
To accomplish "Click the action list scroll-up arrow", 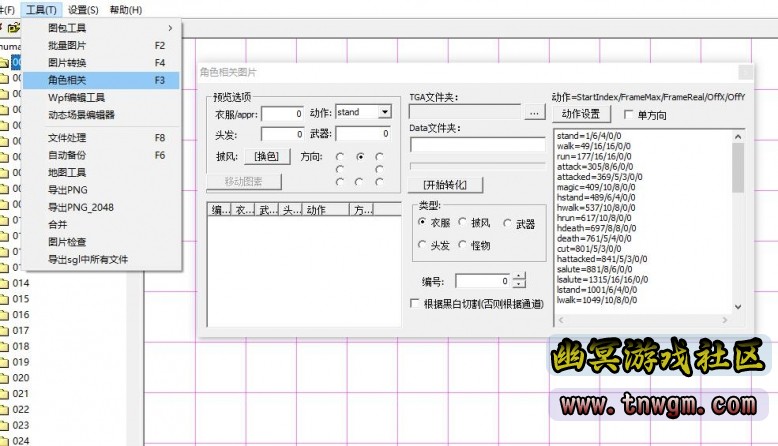I will 738,136.
